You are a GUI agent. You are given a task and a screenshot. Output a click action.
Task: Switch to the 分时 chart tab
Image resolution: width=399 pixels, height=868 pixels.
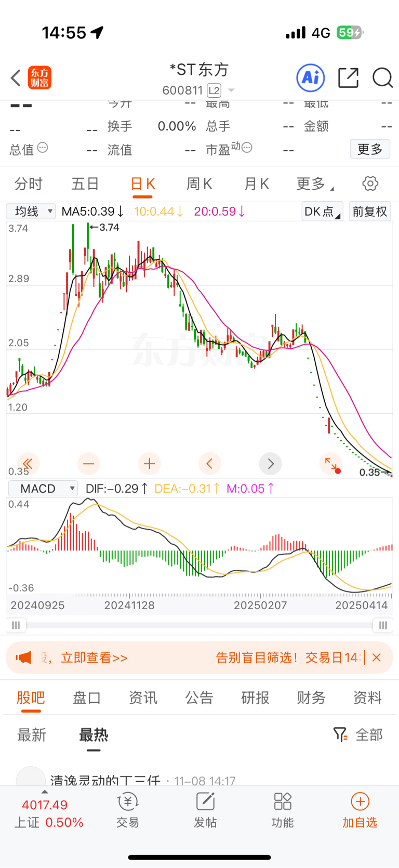point(29,183)
